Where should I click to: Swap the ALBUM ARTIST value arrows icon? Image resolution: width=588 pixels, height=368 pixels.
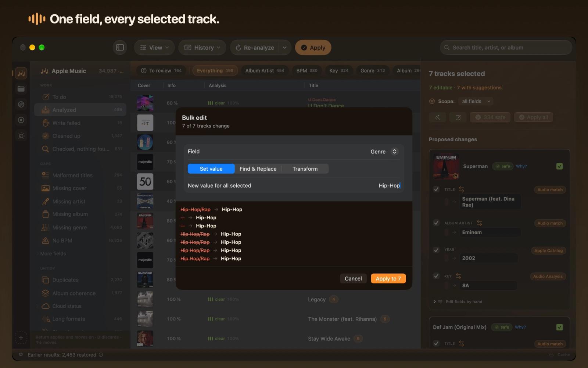(479, 223)
